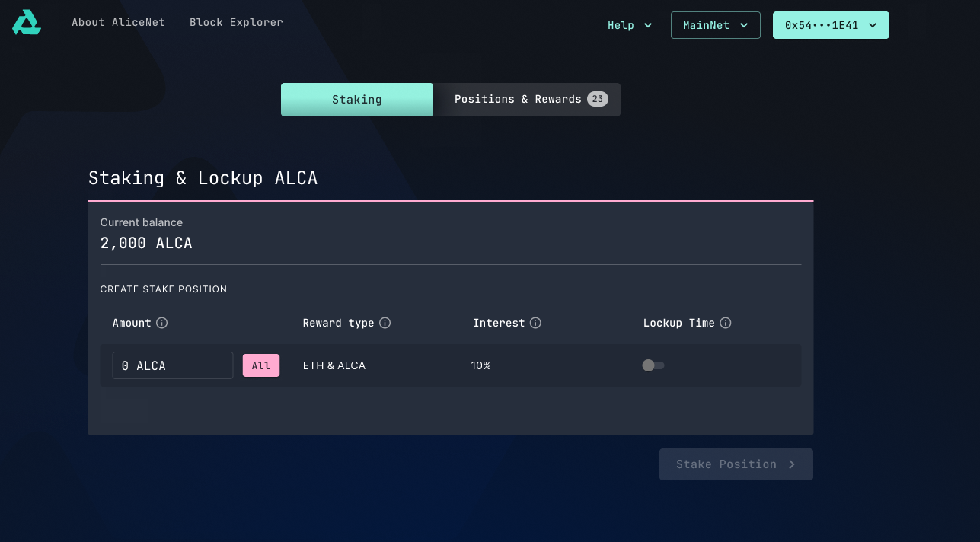Click inside the ALCA amount input field
The image size is (980, 542).
pos(172,365)
